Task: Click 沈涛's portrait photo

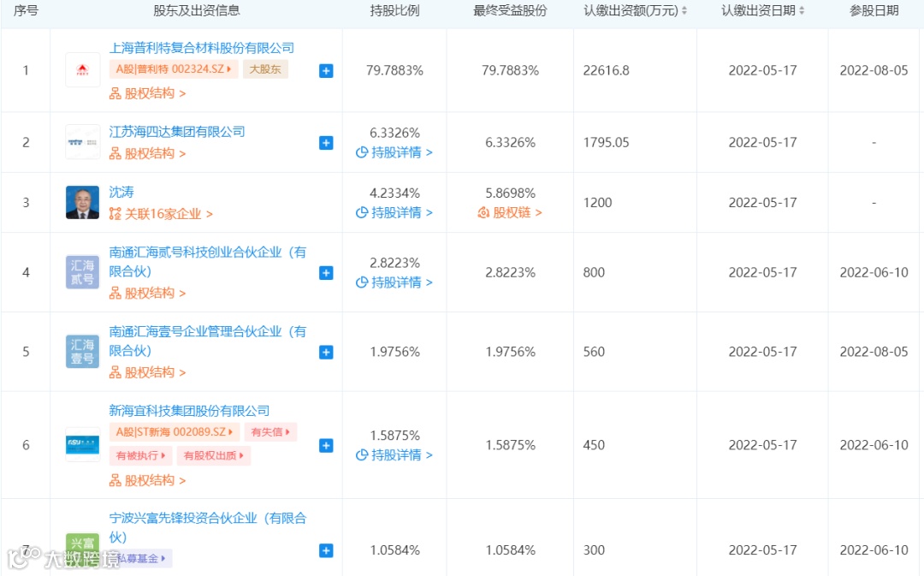Action: (x=82, y=202)
